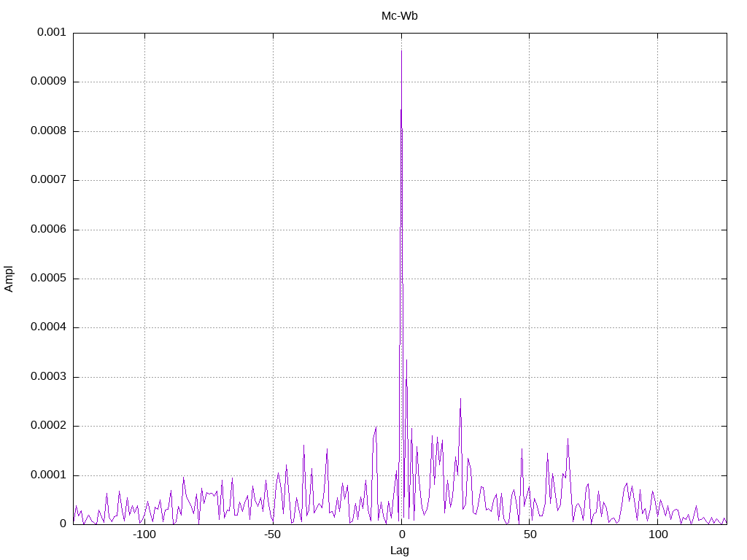
Task: Select the 0.001 y-axis tick label
Action: pyautogui.click(x=52, y=32)
